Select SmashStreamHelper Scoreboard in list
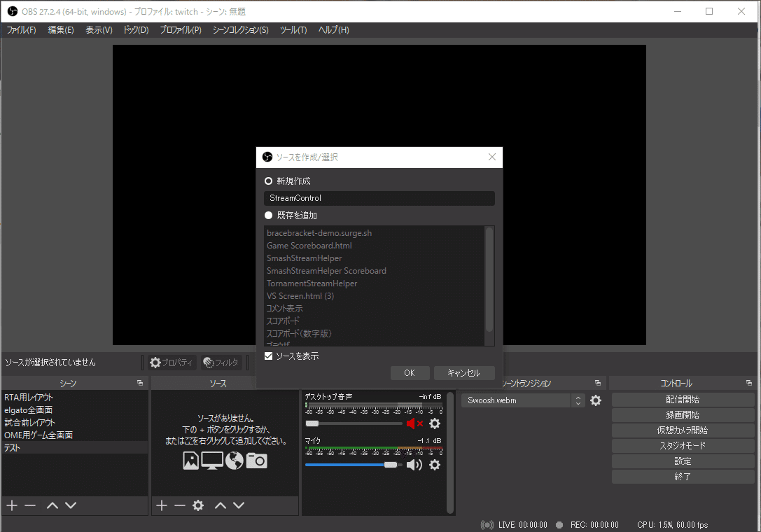This screenshot has width=761, height=532. (x=375, y=271)
